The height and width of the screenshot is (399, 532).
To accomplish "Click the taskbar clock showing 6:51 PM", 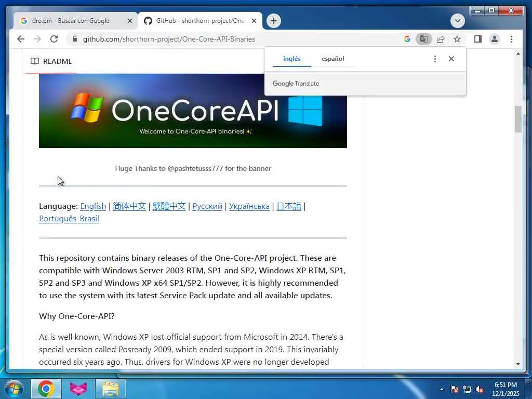I will 506,389.
